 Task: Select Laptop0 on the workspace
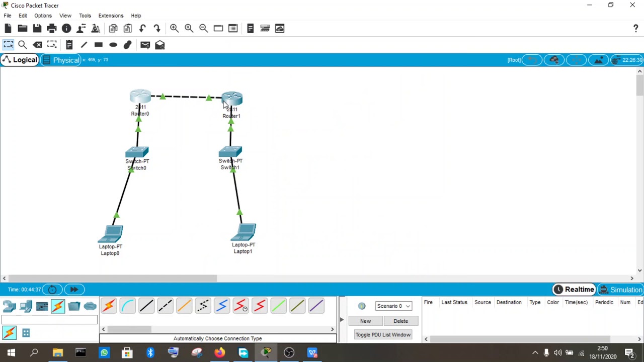pyautogui.click(x=111, y=234)
